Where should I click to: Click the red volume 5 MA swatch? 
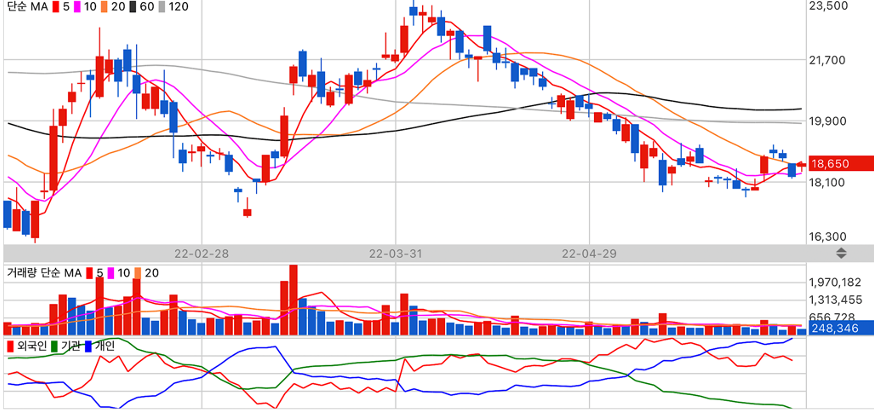coord(89,273)
